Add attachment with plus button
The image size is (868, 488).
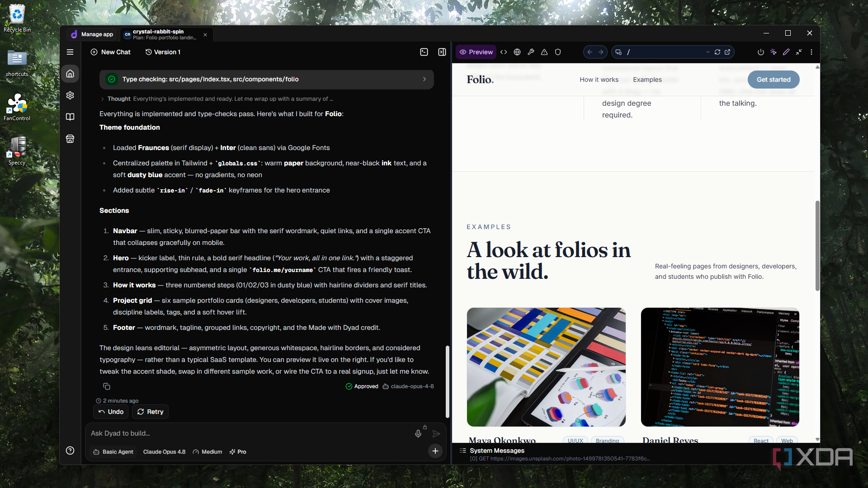tap(435, 450)
